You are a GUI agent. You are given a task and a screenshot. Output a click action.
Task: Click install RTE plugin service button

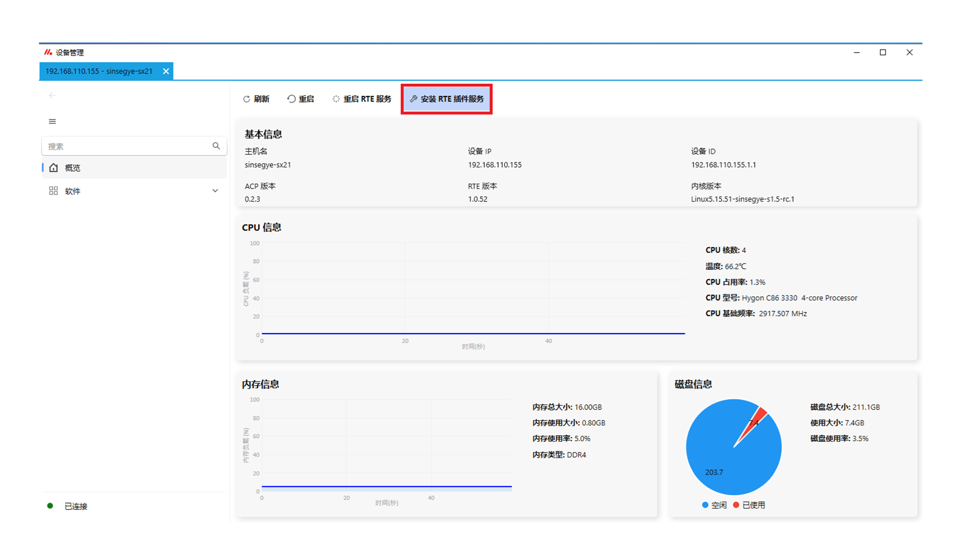pyautogui.click(x=447, y=99)
